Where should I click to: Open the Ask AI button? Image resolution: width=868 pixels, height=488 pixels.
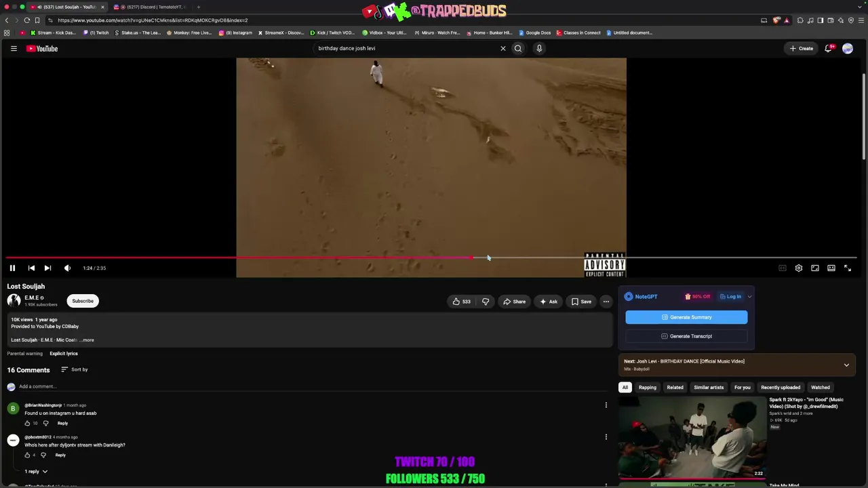549,302
